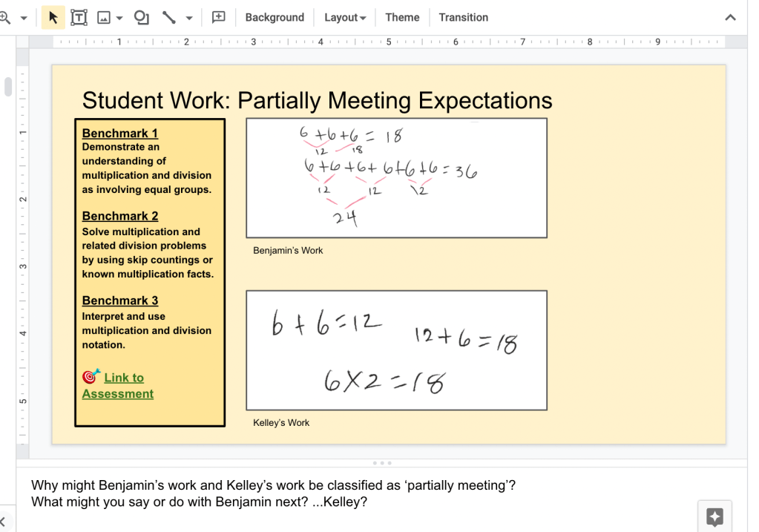Expand the line type dropdown arrow
Image resolution: width=759 pixels, height=532 pixels.
(189, 18)
